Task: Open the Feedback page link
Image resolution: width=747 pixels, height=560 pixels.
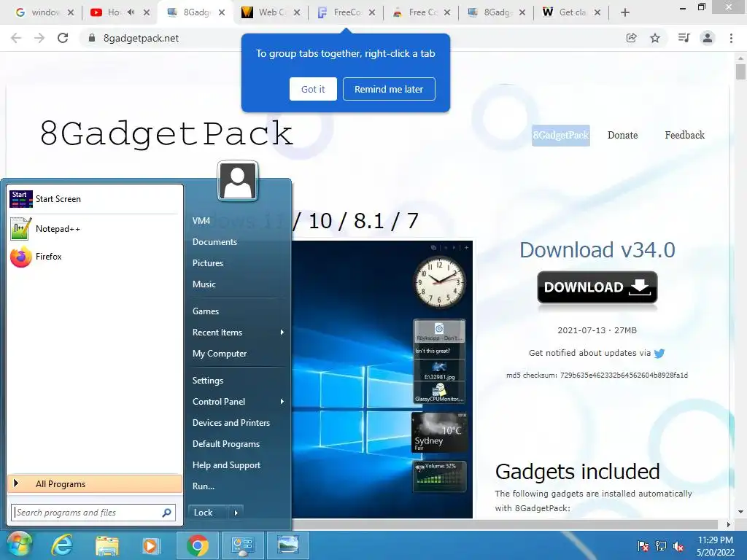Action: (x=684, y=135)
